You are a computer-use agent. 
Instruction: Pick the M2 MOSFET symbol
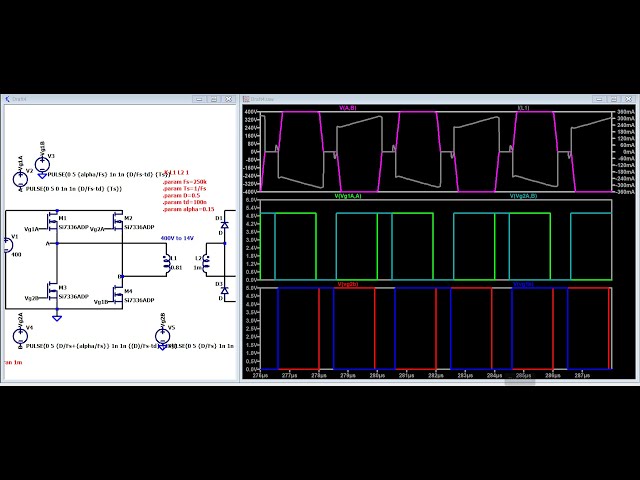coord(117,222)
